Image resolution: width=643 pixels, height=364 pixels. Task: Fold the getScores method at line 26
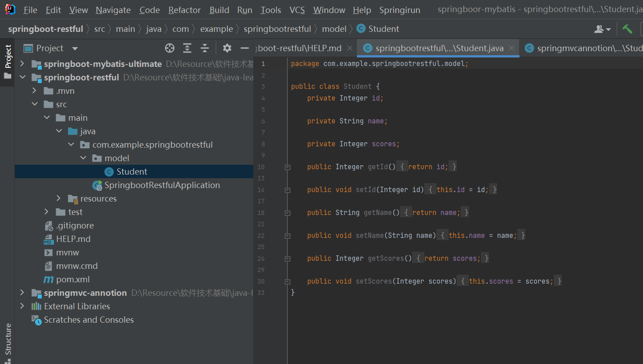(287, 259)
